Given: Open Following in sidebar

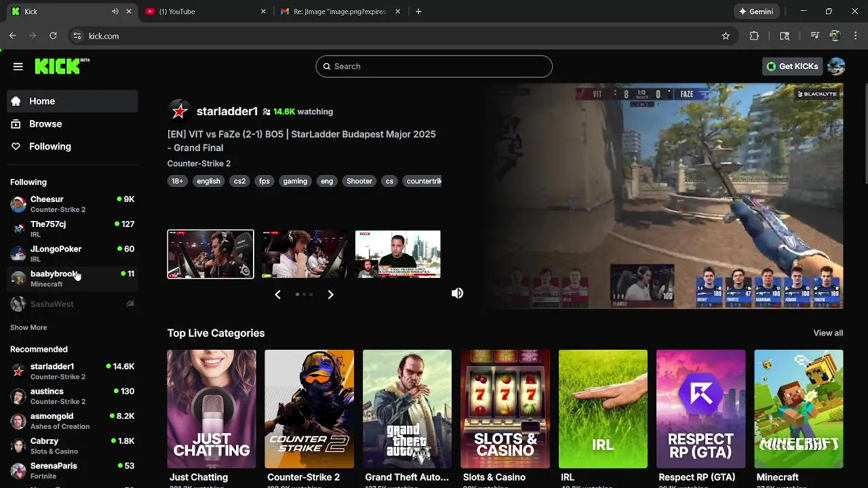Looking at the screenshot, I should (x=73, y=146).
